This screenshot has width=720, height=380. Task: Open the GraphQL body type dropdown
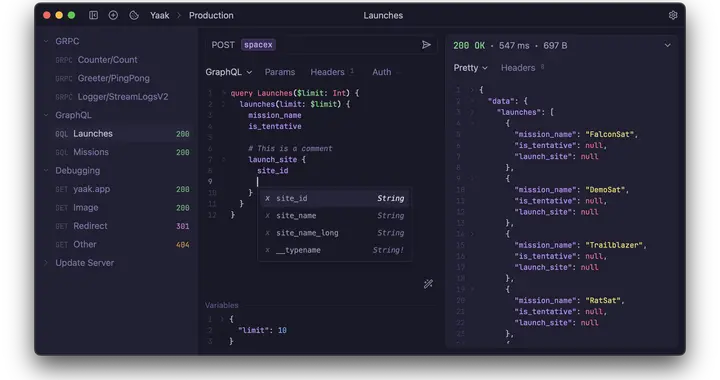pyautogui.click(x=229, y=72)
